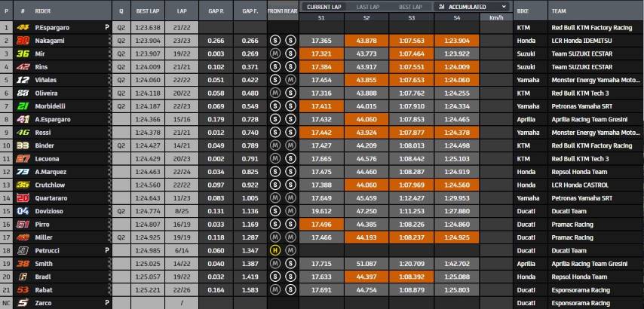
Task: Click orange S2 cell 43.878
Action: [366, 41]
